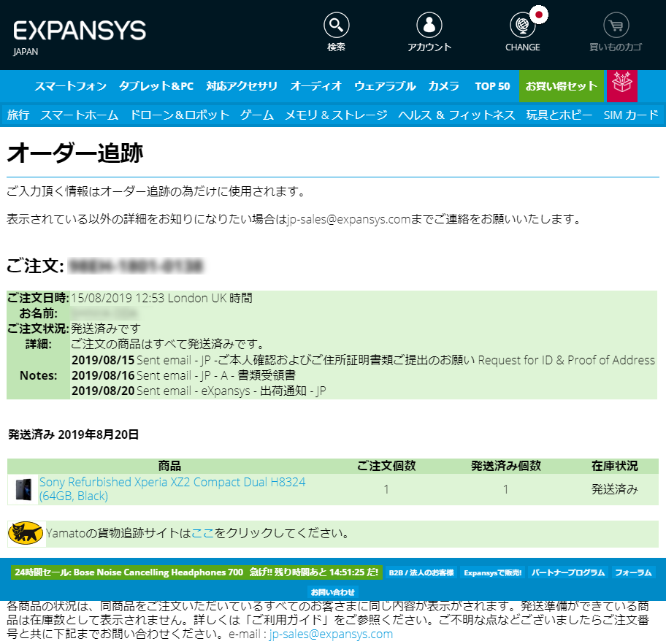Screen dimensions: 666x644
Task: Open パートナープログラム button
Action: [x=568, y=572]
